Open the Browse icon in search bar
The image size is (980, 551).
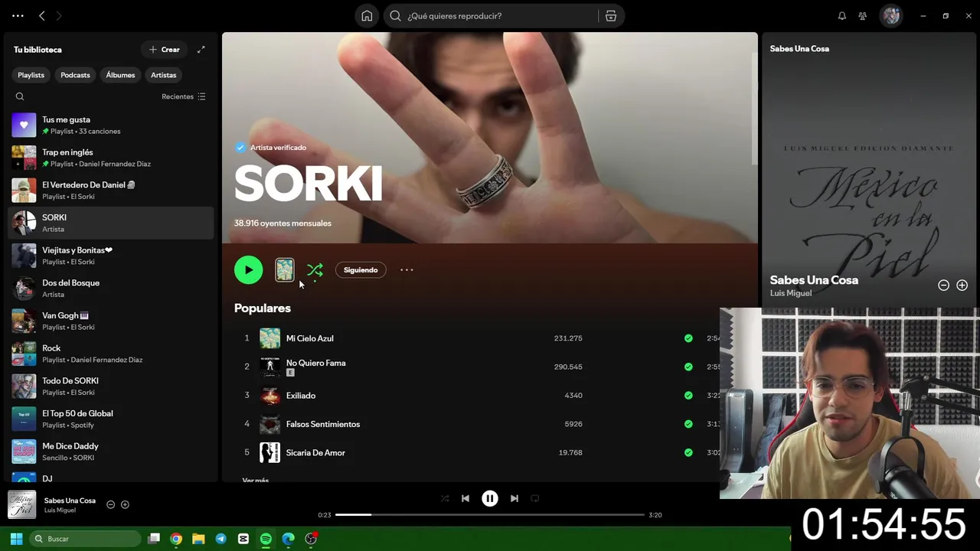[611, 16]
